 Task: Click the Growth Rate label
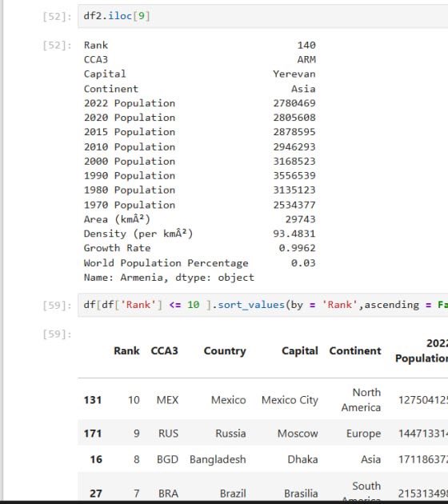click(x=117, y=248)
